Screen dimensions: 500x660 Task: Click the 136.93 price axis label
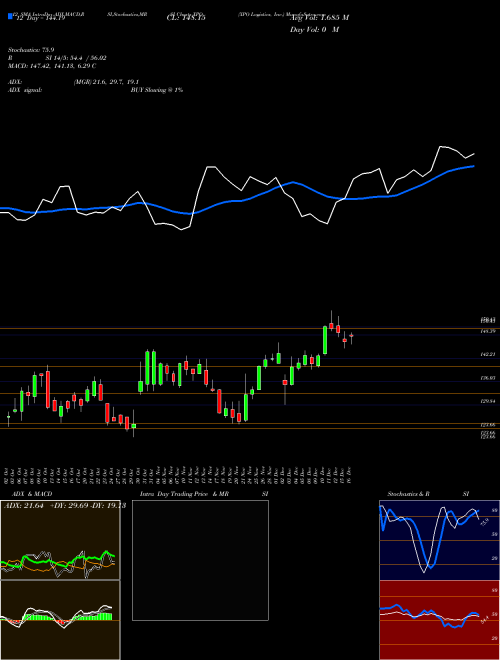tap(488, 378)
